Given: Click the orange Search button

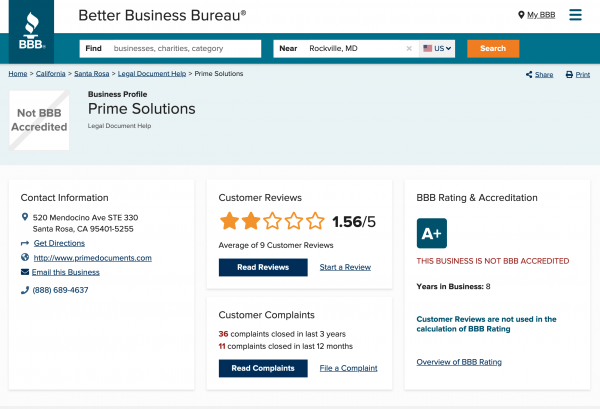Looking at the screenshot, I should click(493, 49).
